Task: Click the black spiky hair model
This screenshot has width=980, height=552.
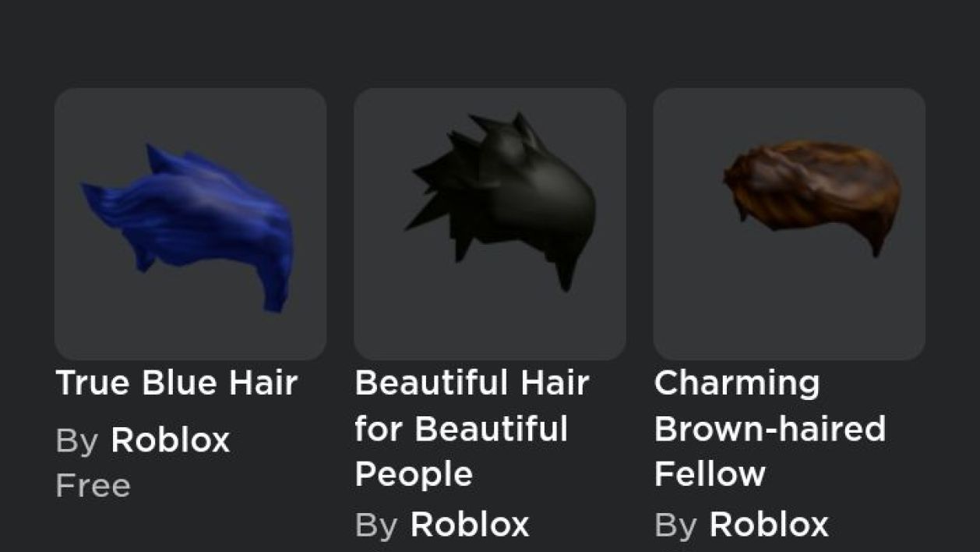Action: pos(500,201)
